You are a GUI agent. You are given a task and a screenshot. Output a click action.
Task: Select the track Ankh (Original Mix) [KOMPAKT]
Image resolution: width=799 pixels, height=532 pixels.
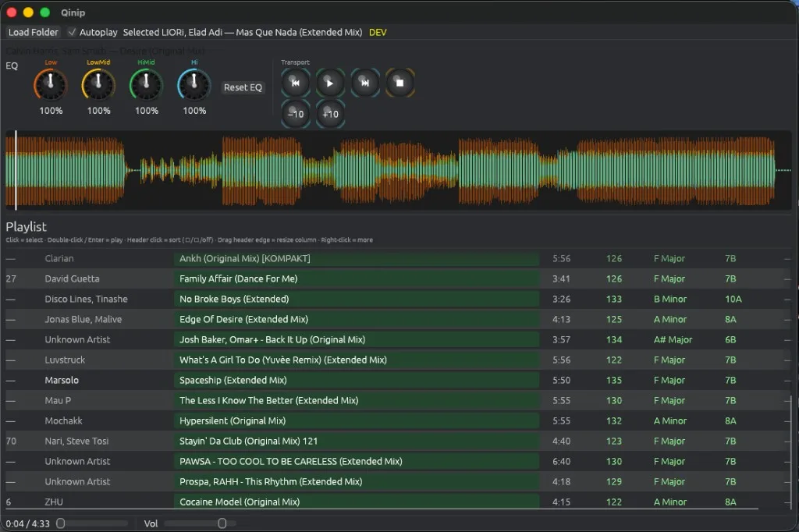356,258
